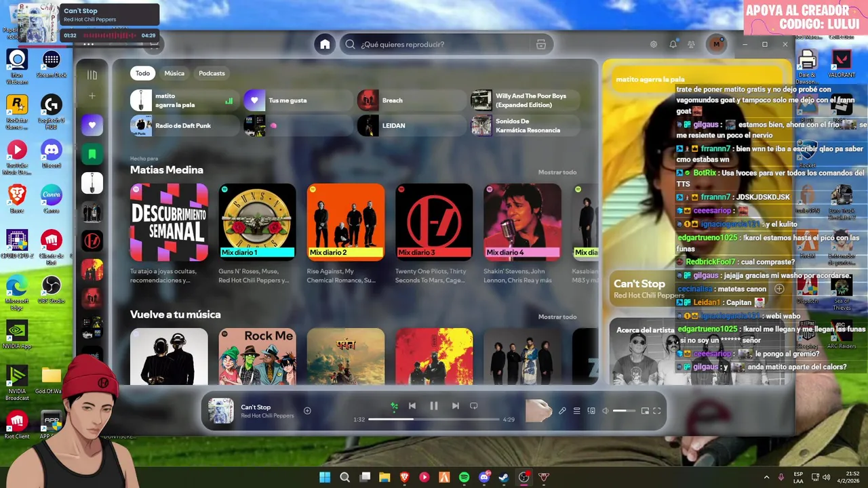
Task: Open friends activity icon in Spotify header
Action: click(x=691, y=44)
